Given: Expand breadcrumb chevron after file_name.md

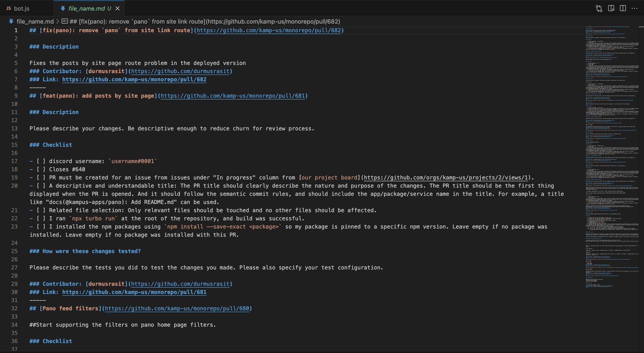Looking at the screenshot, I should (x=57, y=21).
